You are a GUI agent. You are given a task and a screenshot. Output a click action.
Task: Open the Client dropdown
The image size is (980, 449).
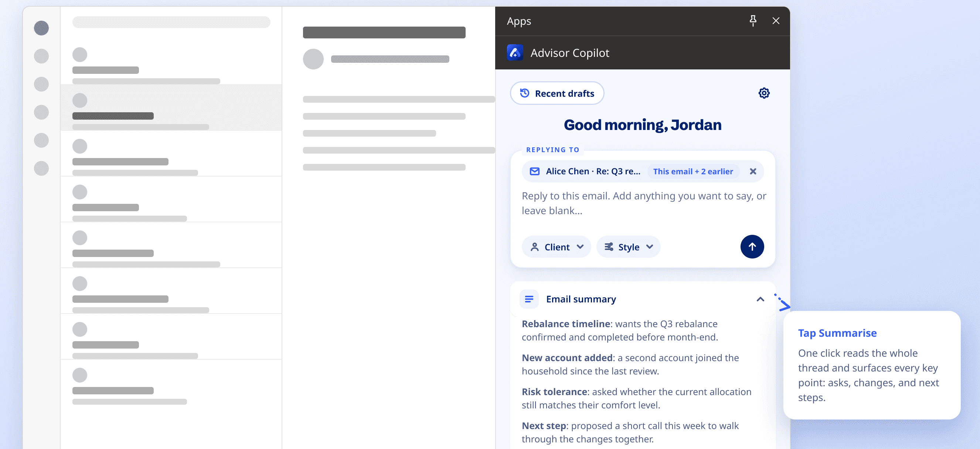pyautogui.click(x=556, y=247)
